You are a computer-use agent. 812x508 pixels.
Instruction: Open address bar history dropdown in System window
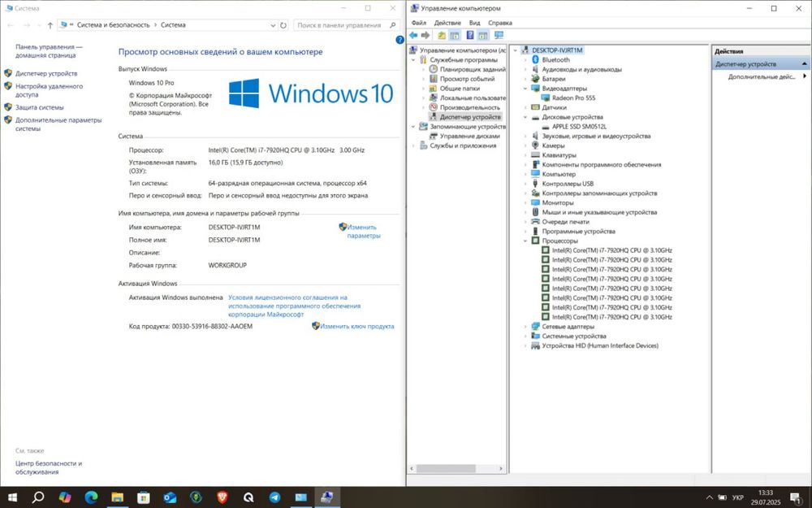tap(273, 25)
